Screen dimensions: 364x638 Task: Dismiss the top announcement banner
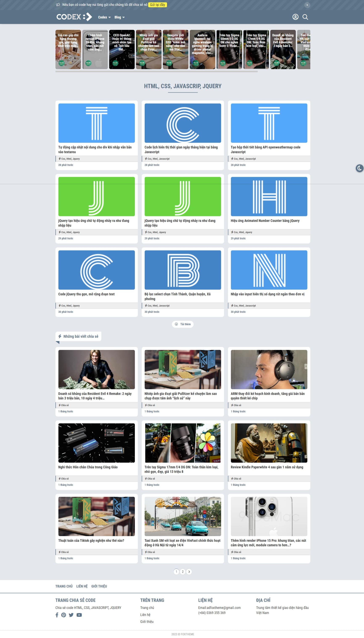pos(307,5)
